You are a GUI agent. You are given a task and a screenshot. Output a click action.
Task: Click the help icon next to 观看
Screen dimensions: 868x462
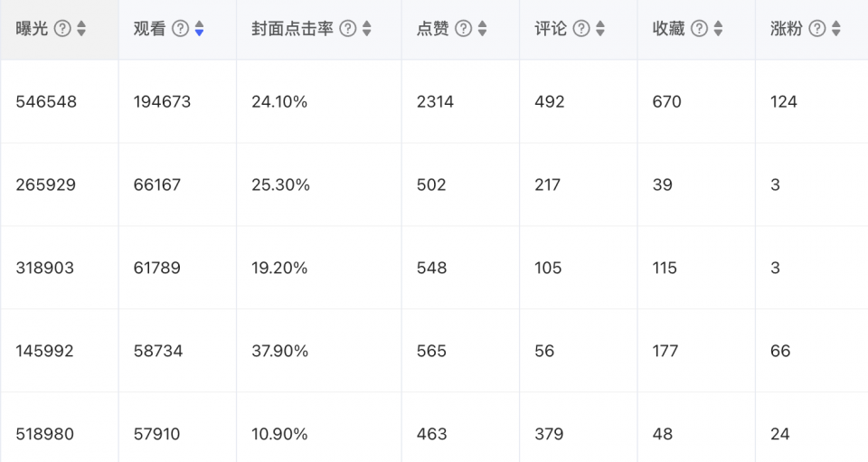pyautogui.click(x=180, y=29)
